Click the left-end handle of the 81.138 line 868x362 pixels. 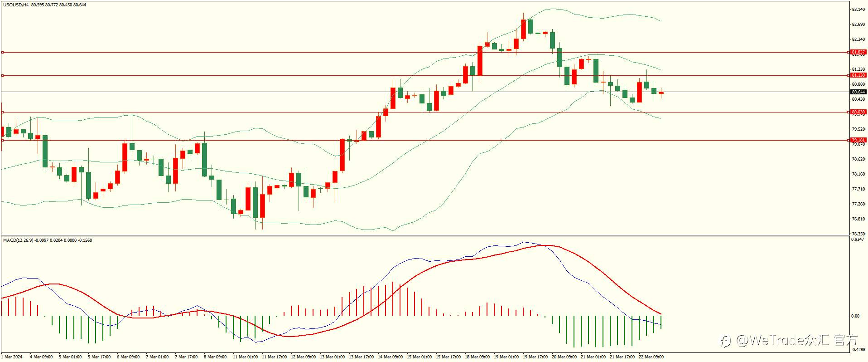coord(2,75)
